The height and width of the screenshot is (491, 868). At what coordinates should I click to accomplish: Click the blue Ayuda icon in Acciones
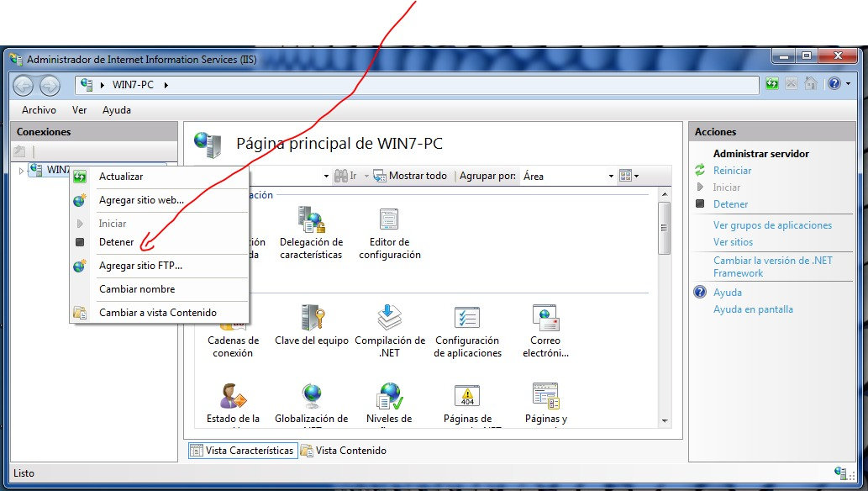700,292
